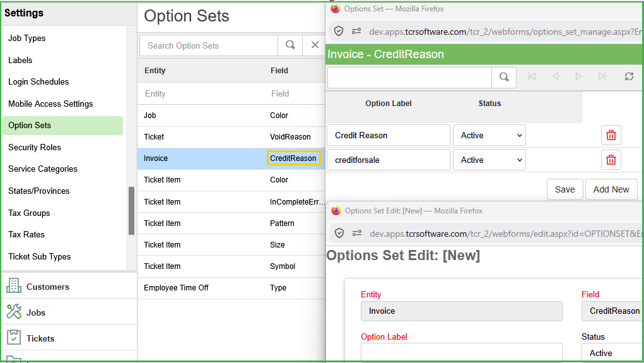Image resolution: width=644 pixels, height=363 pixels.
Task: Open Tax Rates settings
Action: (x=26, y=234)
